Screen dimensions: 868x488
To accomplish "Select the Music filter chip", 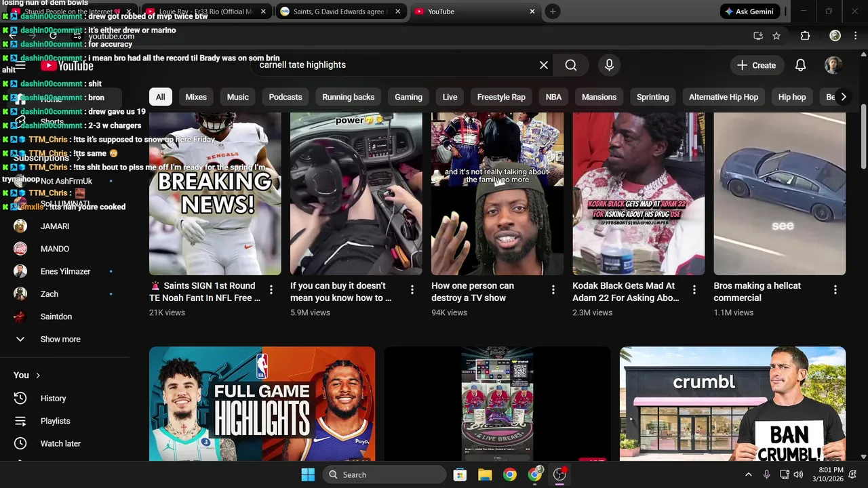I will point(237,97).
